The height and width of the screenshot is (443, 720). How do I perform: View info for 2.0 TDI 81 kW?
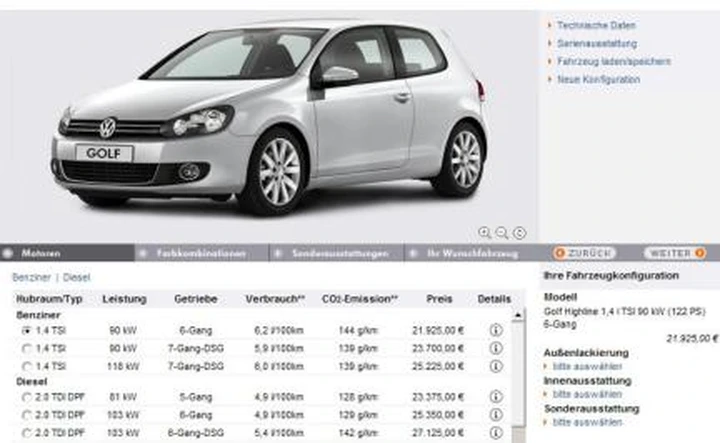tap(495, 396)
